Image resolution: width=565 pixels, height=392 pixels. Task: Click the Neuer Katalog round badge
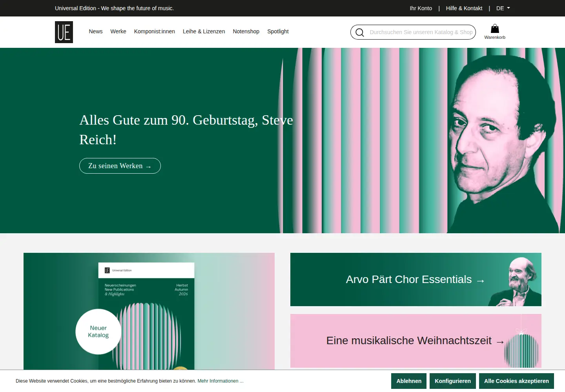point(98,332)
